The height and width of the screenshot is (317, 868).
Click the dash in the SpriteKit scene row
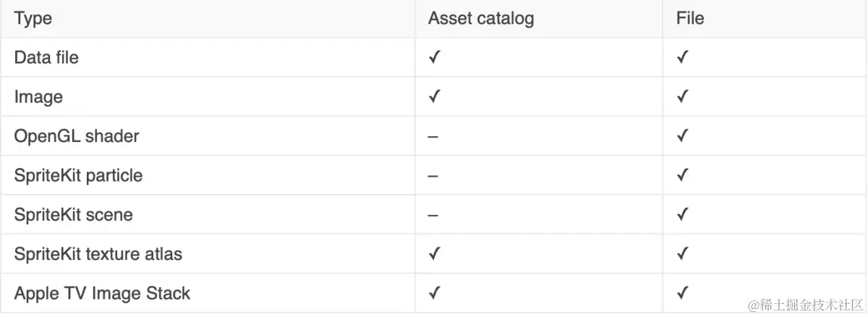(x=433, y=215)
